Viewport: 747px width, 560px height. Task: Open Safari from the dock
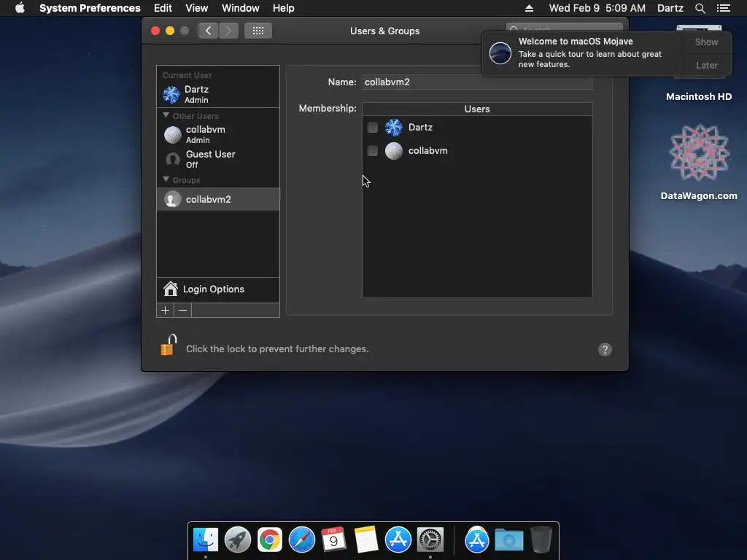pyautogui.click(x=301, y=540)
